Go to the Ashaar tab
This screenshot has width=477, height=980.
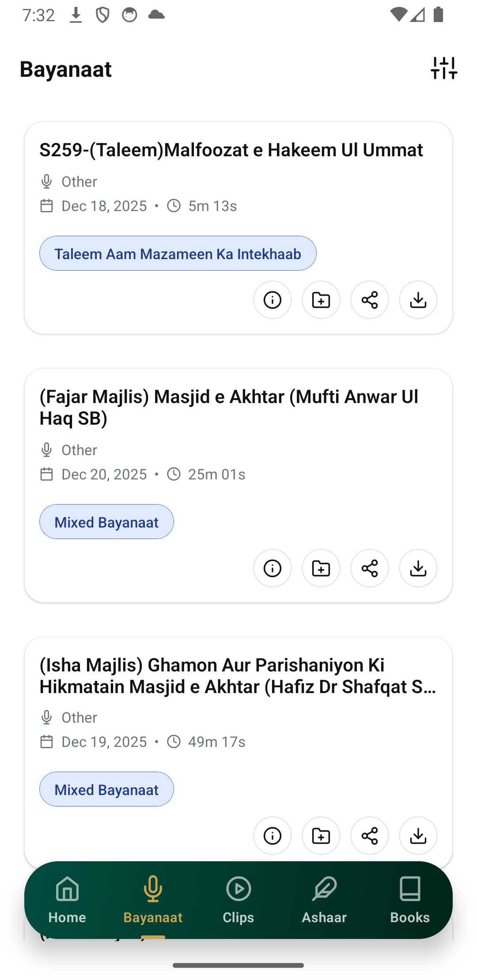click(x=324, y=900)
